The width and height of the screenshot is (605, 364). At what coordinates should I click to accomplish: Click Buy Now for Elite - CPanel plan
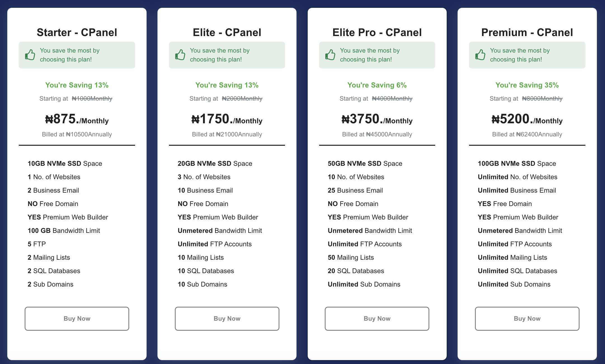click(227, 319)
